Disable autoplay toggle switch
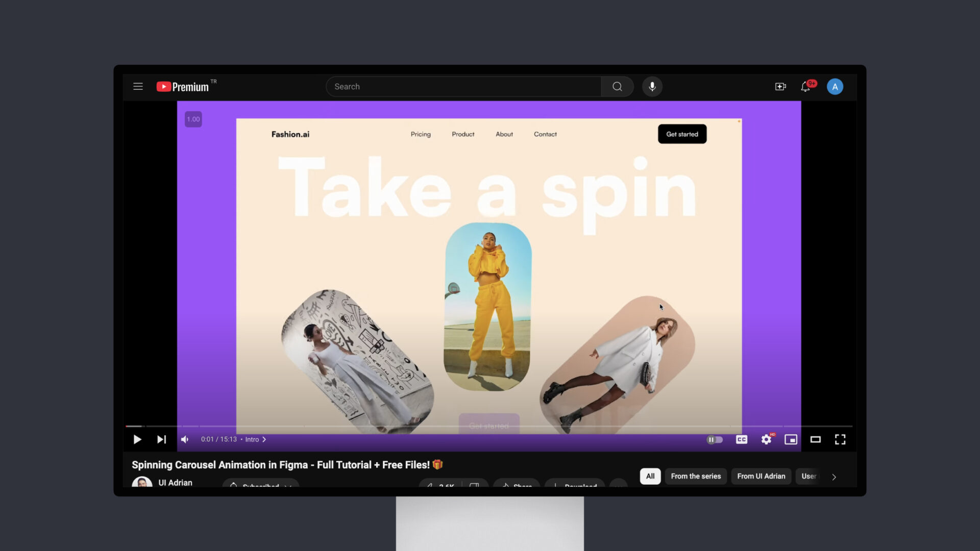Screen dimensions: 980x551 click(x=716, y=439)
